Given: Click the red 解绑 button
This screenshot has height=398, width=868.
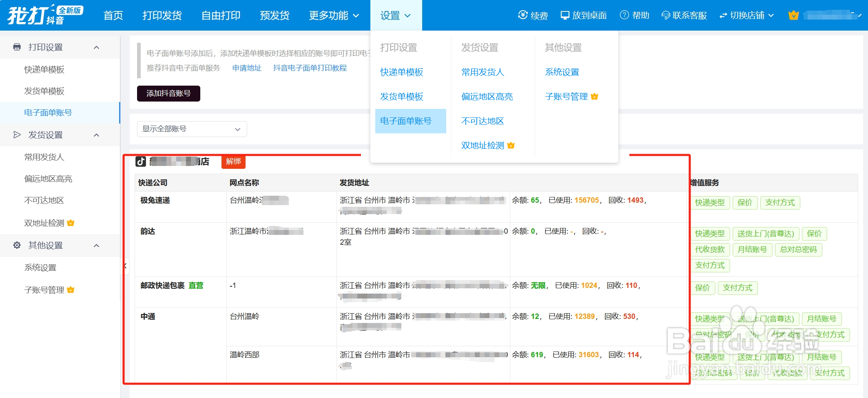Looking at the screenshot, I should coord(233,161).
